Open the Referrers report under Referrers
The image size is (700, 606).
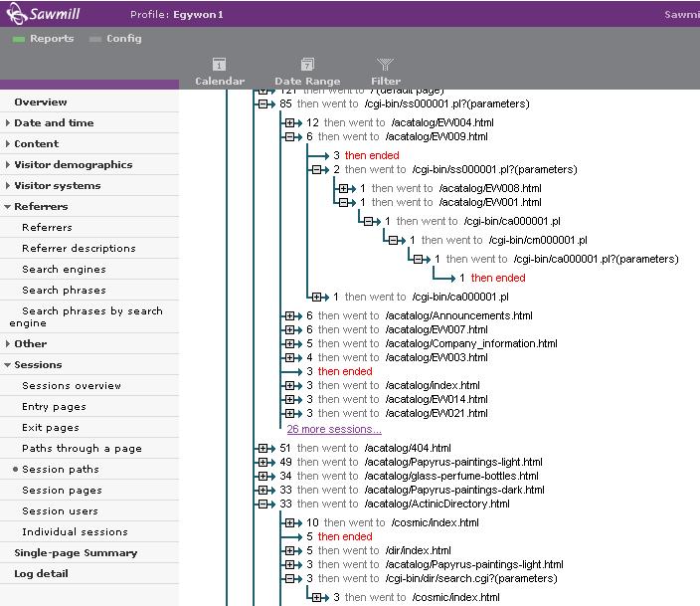[x=47, y=228]
